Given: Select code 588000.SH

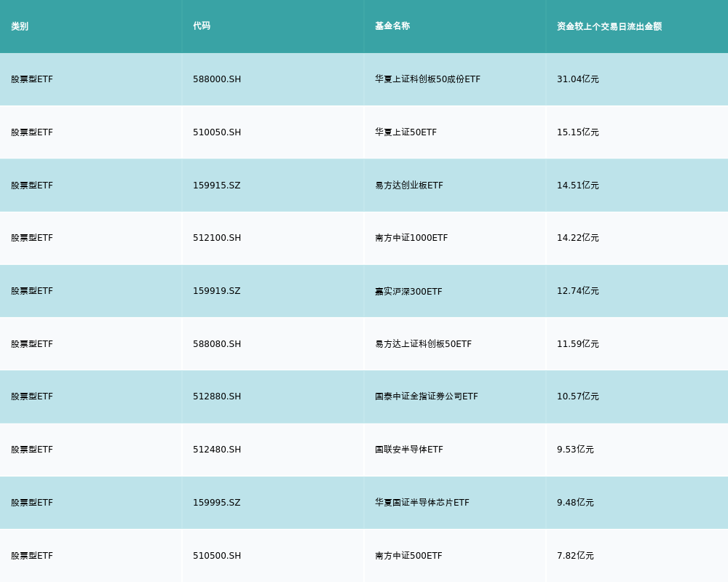Looking at the screenshot, I should pyautogui.click(x=217, y=79).
